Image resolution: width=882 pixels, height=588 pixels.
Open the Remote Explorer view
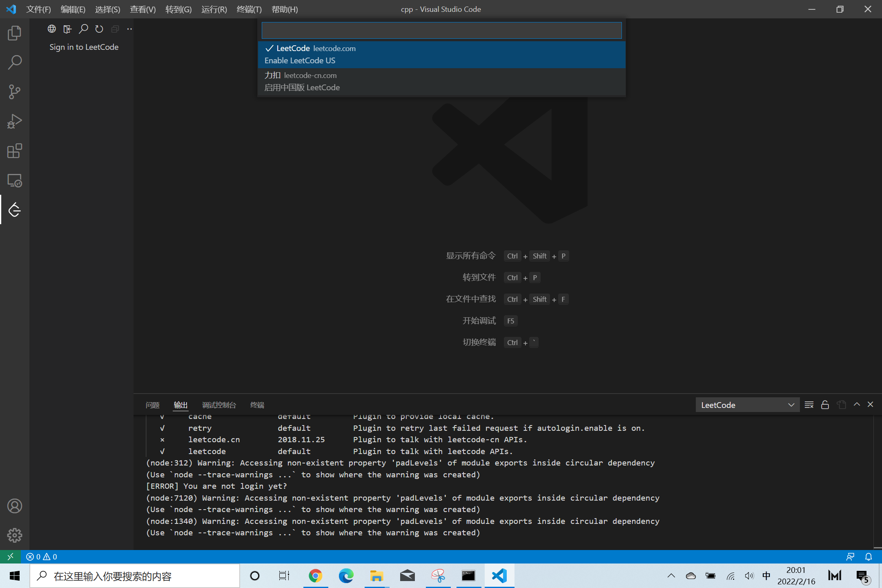[x=15, y=180]
